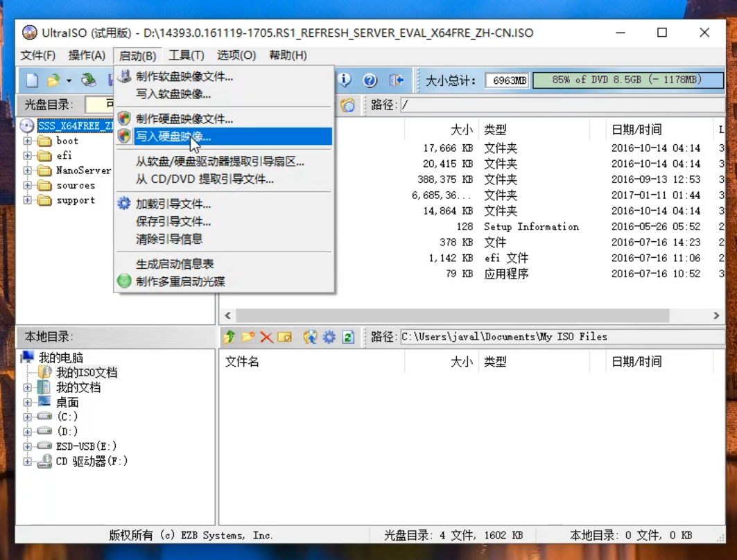737x560 pixels.
Task: Expand the ESD-USB(E:) drive node
Action: tap(27, 446)
